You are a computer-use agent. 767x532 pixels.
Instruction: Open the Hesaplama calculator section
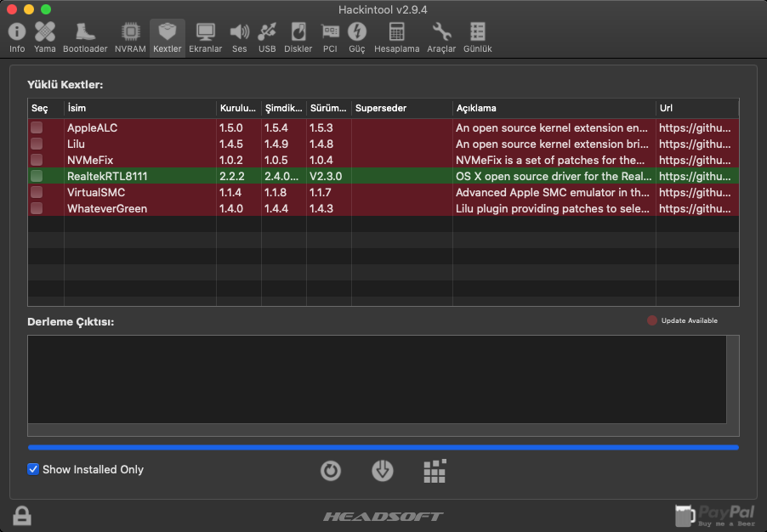397,37
